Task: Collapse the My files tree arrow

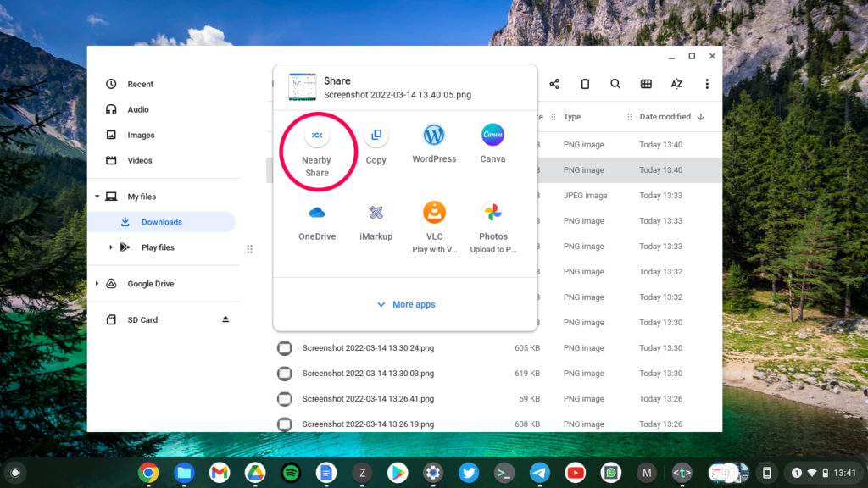Action: click(x=97, y=197)
